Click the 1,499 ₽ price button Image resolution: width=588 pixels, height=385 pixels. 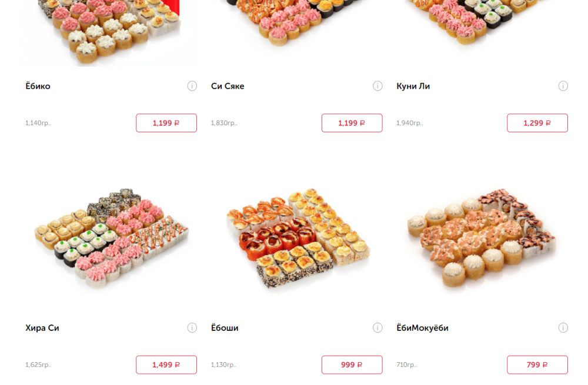166,365
